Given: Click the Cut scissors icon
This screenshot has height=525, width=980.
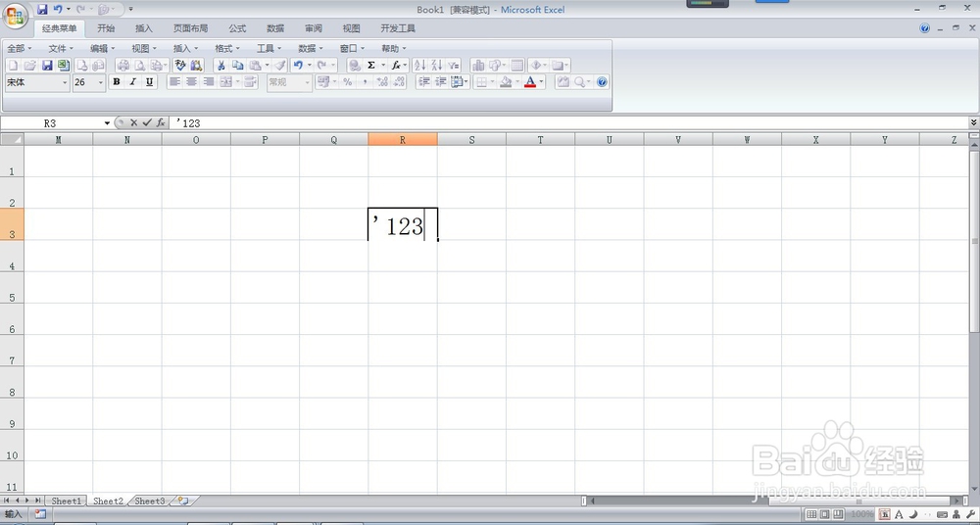Looking at the screenshot, I should click(x=221, y=65).
